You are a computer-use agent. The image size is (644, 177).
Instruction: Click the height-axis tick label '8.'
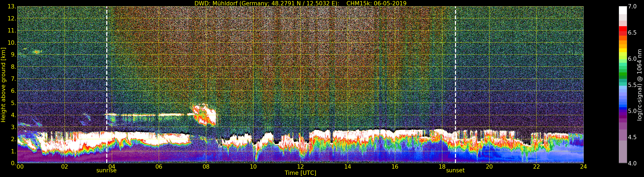(13, 67)
